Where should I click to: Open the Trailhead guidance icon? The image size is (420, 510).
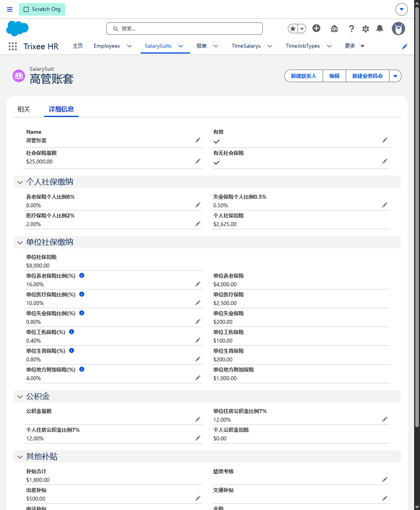[x=334, y=29]
